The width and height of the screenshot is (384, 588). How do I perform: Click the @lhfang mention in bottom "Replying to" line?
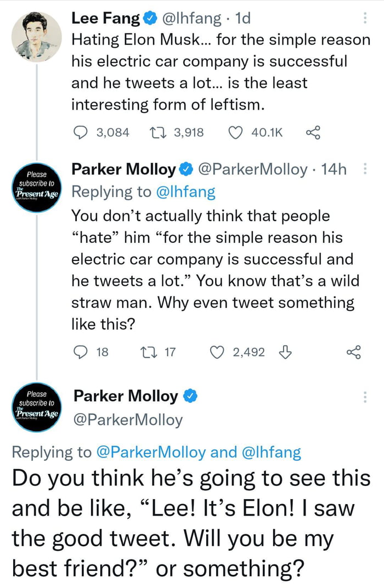point(271,453)
